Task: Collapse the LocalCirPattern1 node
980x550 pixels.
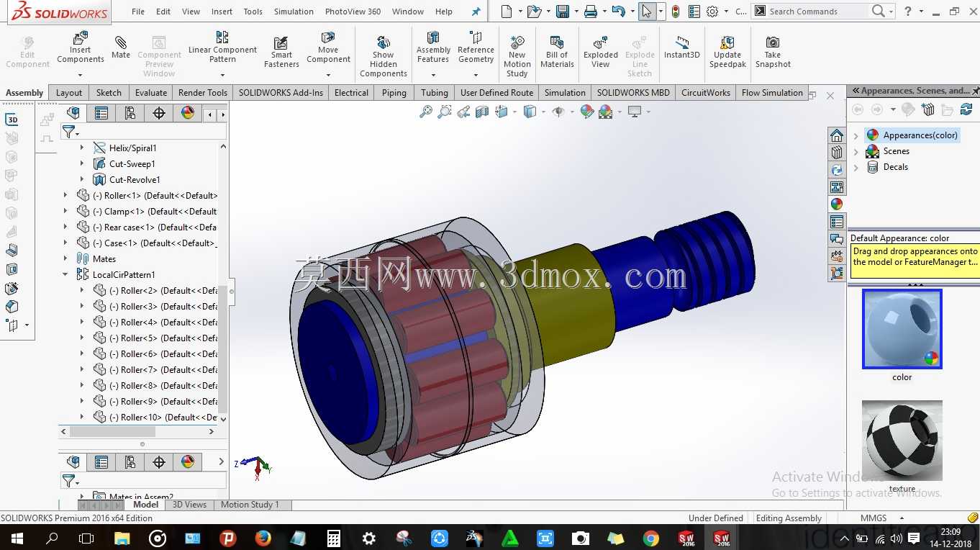Action: coord(65,274)
